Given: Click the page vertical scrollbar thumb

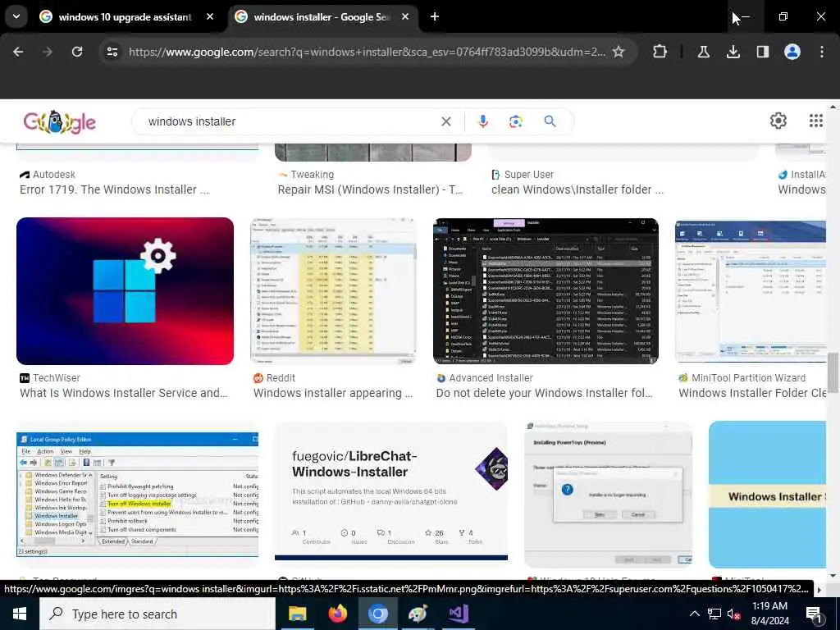Looking at the screenshot, I should click(833, 373).
